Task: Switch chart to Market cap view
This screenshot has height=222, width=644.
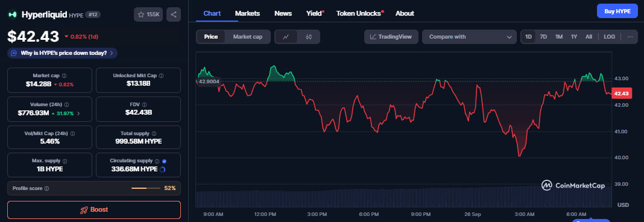Action: (x=248, y=37)
